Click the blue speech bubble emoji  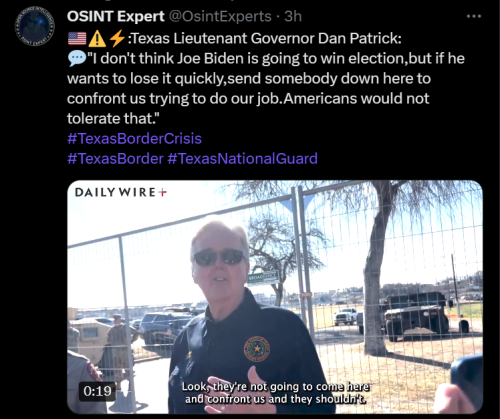[x=77, y=59]
